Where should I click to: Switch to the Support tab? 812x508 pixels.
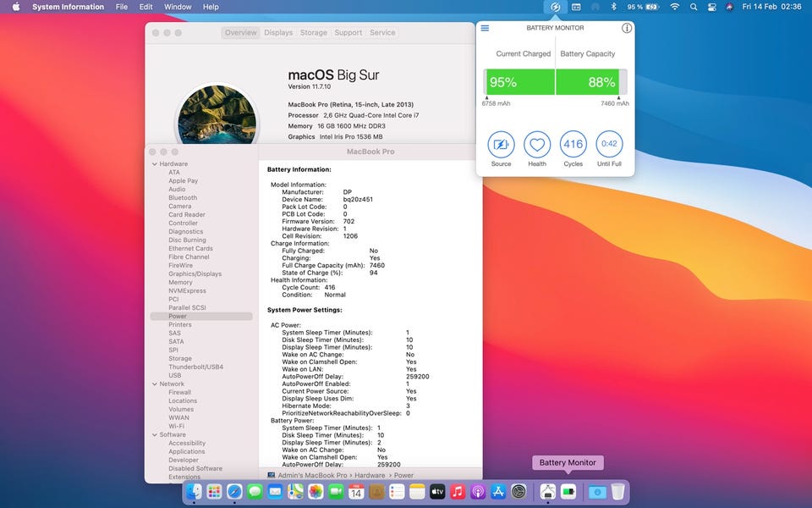click(348, 32)
